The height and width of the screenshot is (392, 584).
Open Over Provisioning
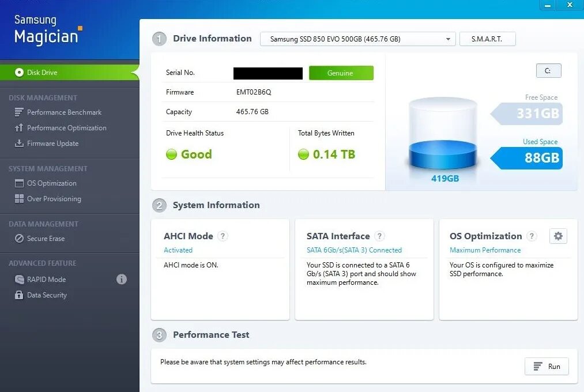(54, 199)
